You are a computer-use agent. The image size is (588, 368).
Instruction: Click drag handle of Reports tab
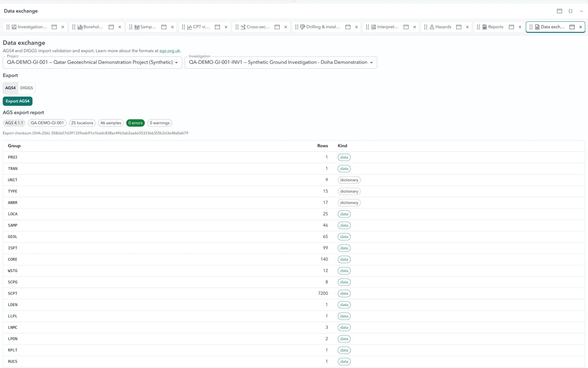point(478,27)
